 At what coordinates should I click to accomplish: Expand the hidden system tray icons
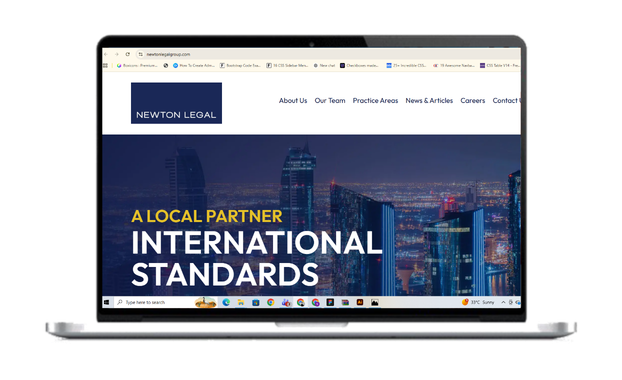503,302
